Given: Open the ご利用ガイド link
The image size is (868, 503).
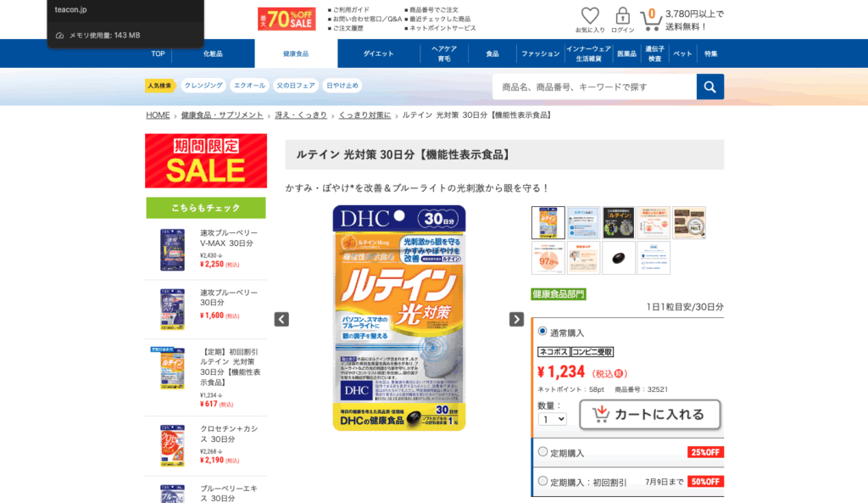Looking at the screenshot, I should point(350,10).
